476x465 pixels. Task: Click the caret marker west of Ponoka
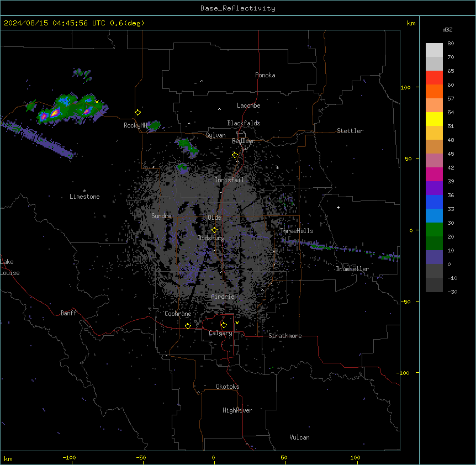tap(202, 81)
